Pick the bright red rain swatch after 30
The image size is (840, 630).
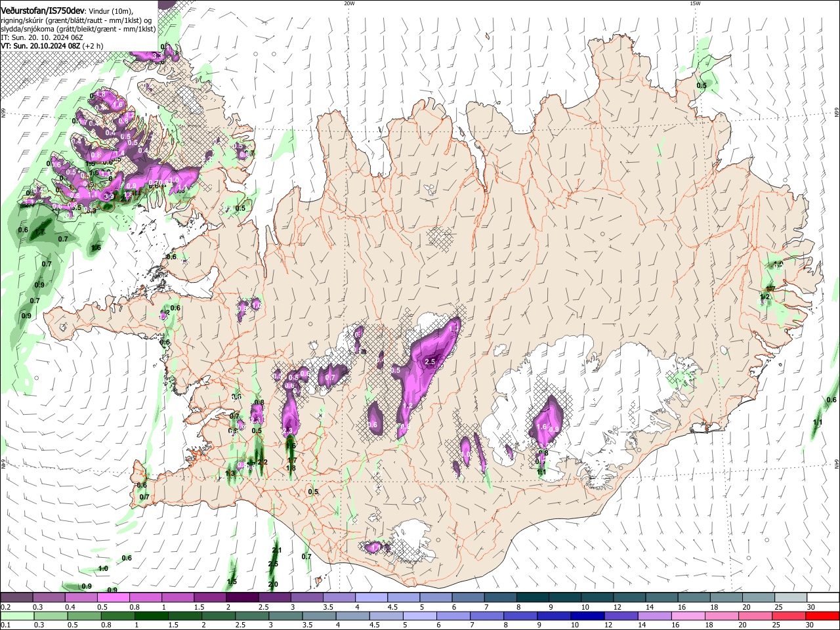click(x=823, y=616)
